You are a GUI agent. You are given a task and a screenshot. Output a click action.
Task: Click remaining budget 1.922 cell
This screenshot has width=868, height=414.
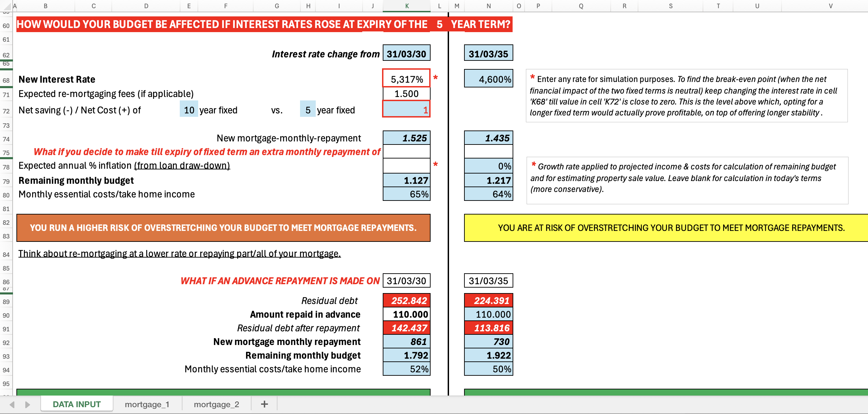488,355
